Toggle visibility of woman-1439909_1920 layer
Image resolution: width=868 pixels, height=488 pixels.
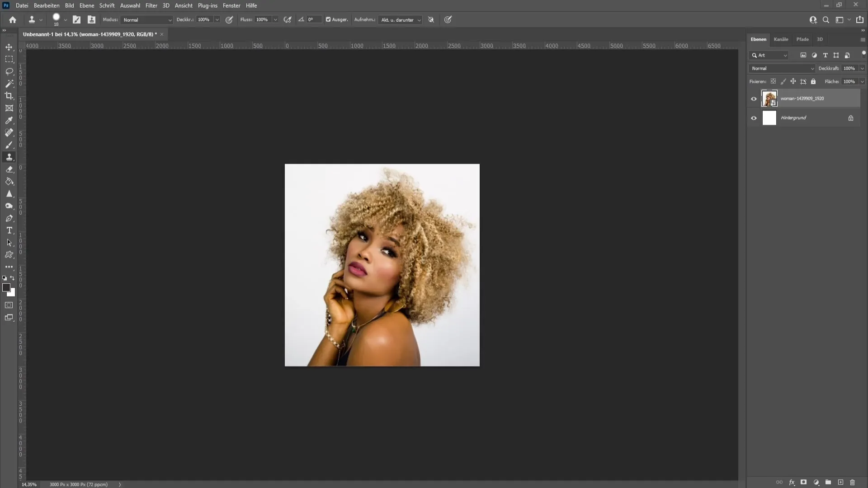pyautogui.click(x=754, y=99)
